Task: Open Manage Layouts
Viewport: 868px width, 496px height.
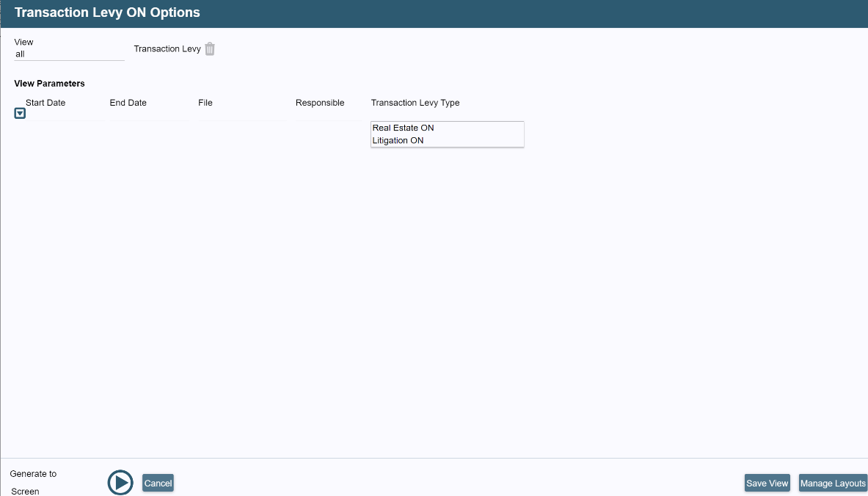Action: pos(833,483)
